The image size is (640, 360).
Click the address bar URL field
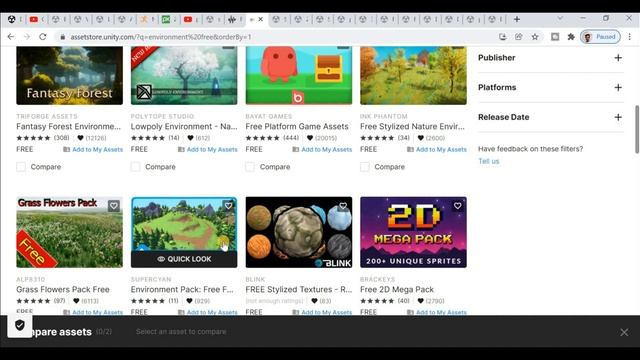(x=278, y=37)
